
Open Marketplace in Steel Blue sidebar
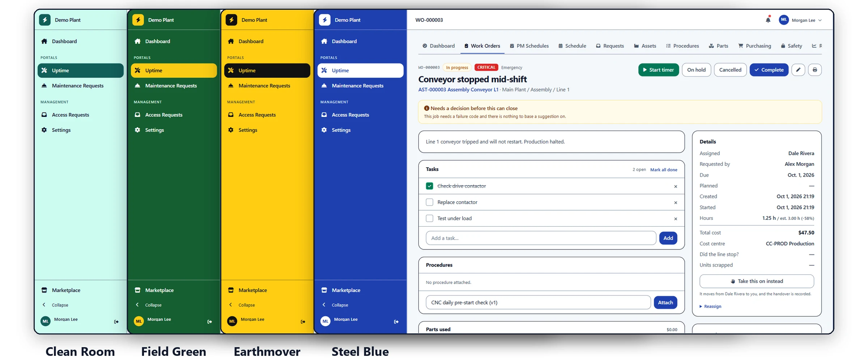tap(360, 290)
